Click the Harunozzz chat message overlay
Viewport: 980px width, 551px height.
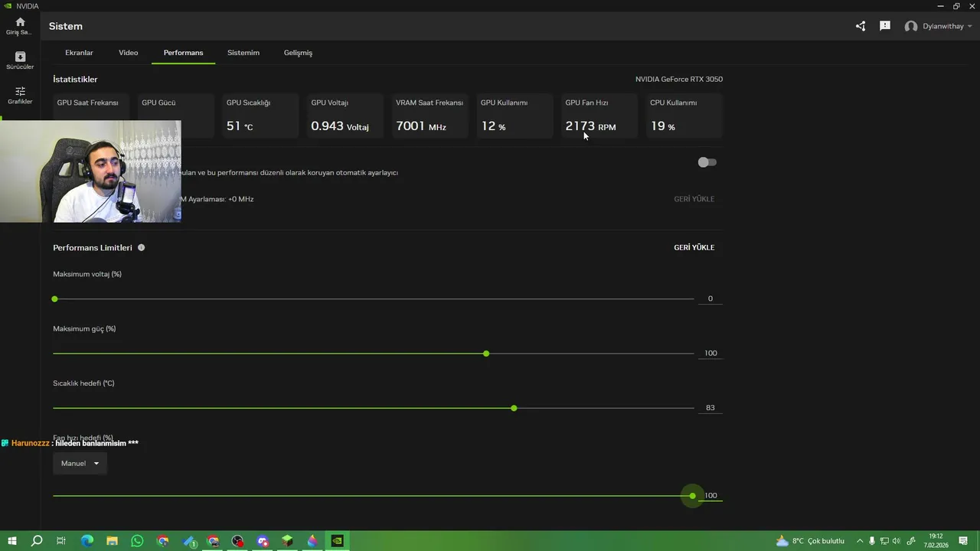[70, 443]
